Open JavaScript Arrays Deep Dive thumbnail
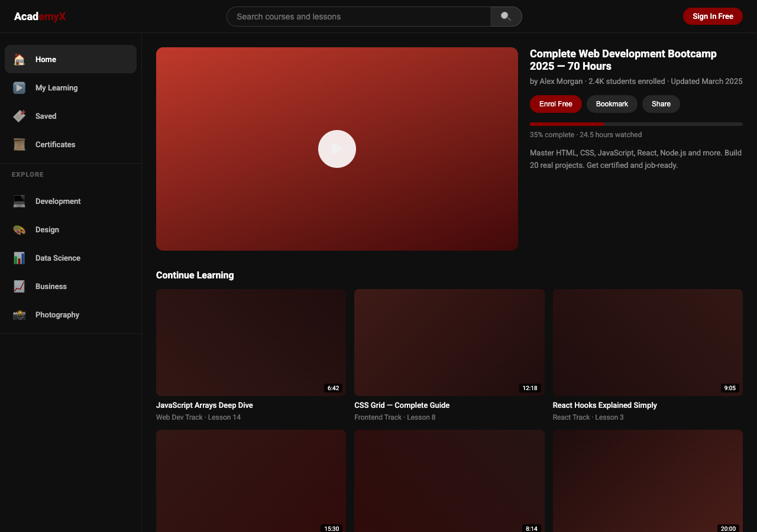 [251, 342]
